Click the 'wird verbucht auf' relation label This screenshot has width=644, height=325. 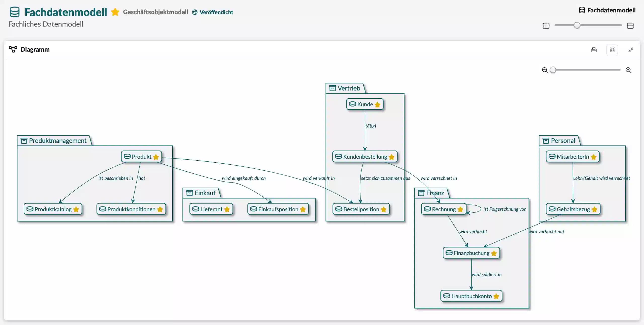click(547, 232)
